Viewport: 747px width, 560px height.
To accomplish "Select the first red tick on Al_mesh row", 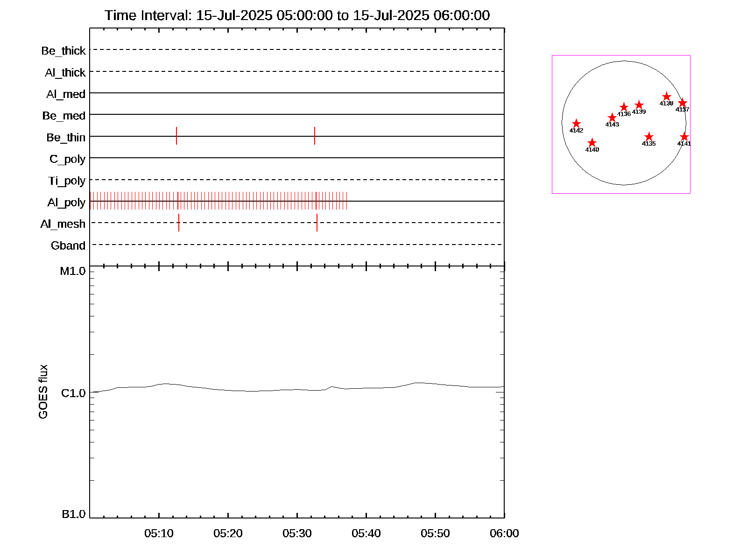I will [x=179, y=223].
